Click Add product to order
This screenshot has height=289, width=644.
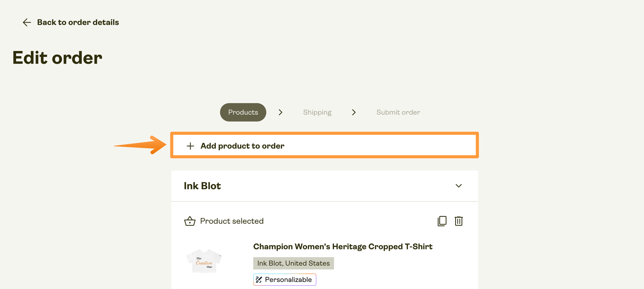(242, 146)
